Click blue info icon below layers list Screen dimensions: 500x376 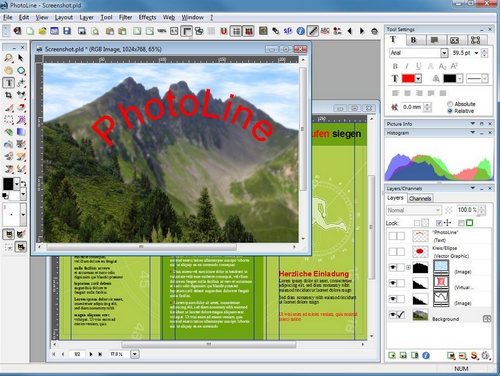(426, 355)
